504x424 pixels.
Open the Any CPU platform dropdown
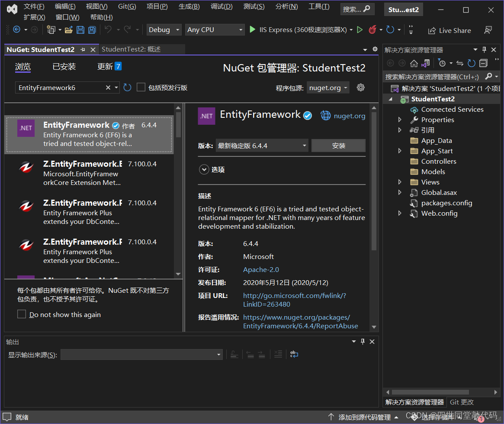click(x=215, y=29)
